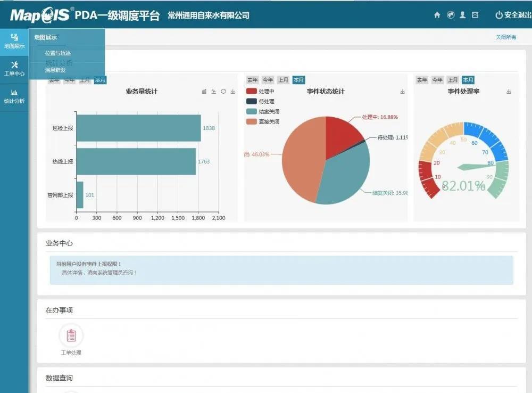Open the 工单处理 clipboard icon

(x=71, y=335)
